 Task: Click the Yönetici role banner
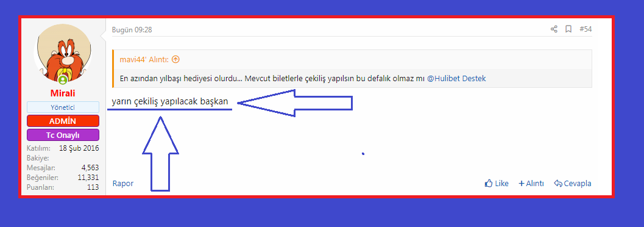[x=63, y=107]
